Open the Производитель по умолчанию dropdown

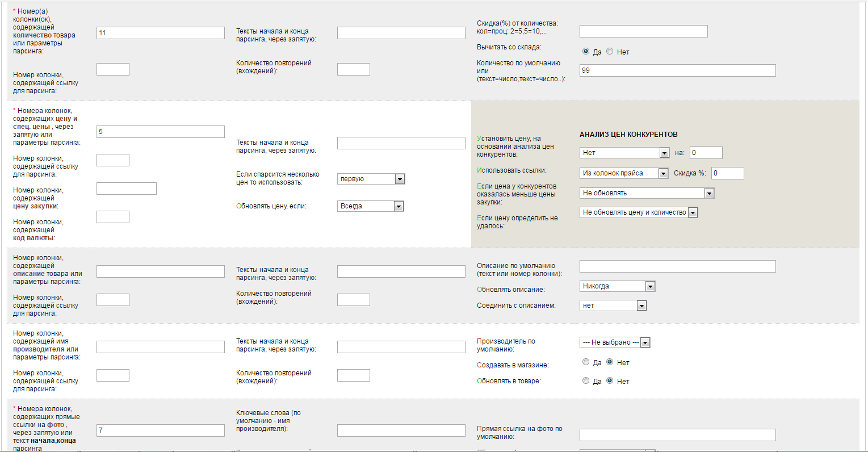click(614, 342)
